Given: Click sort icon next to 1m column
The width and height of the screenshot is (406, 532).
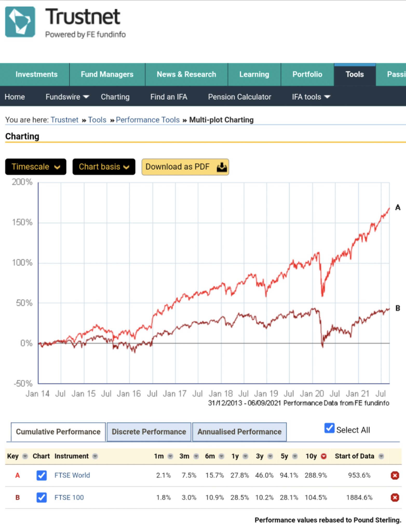Looking at the screenshot, I should [x=170, y=456].
